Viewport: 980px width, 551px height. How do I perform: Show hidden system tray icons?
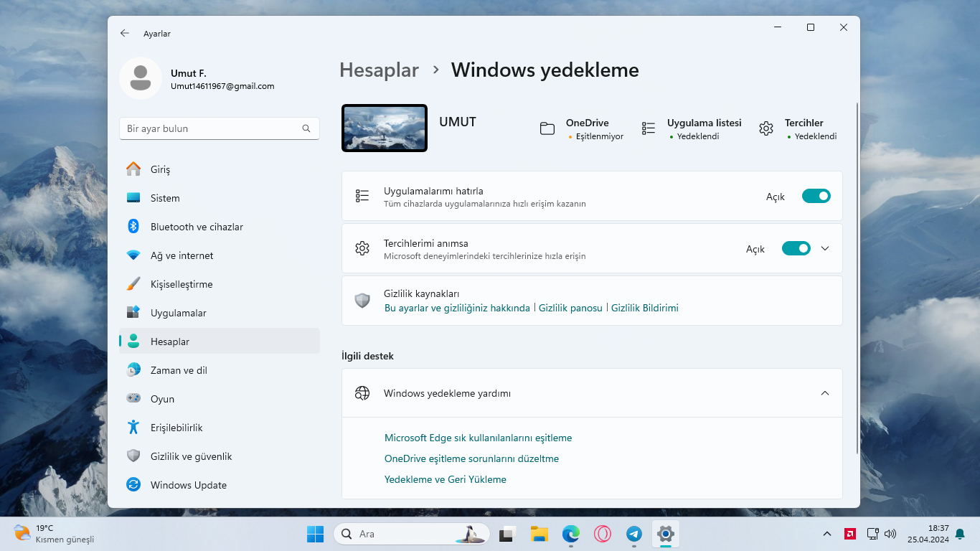pyautogui.click(x=827, y=534)
